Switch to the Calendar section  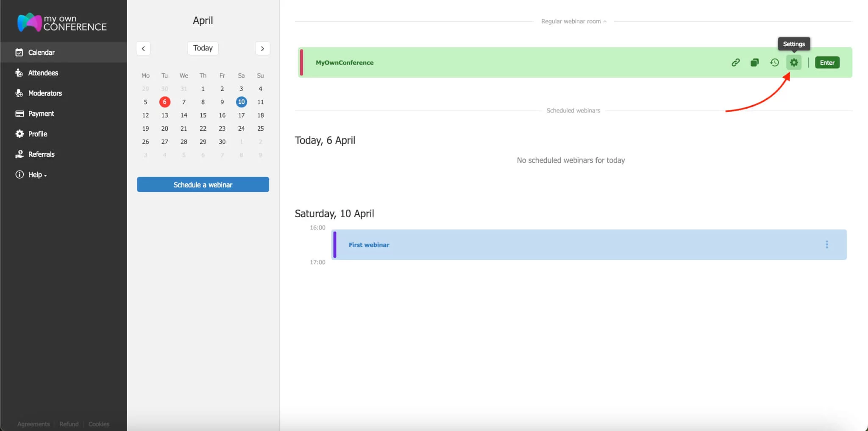pos(41,52)
